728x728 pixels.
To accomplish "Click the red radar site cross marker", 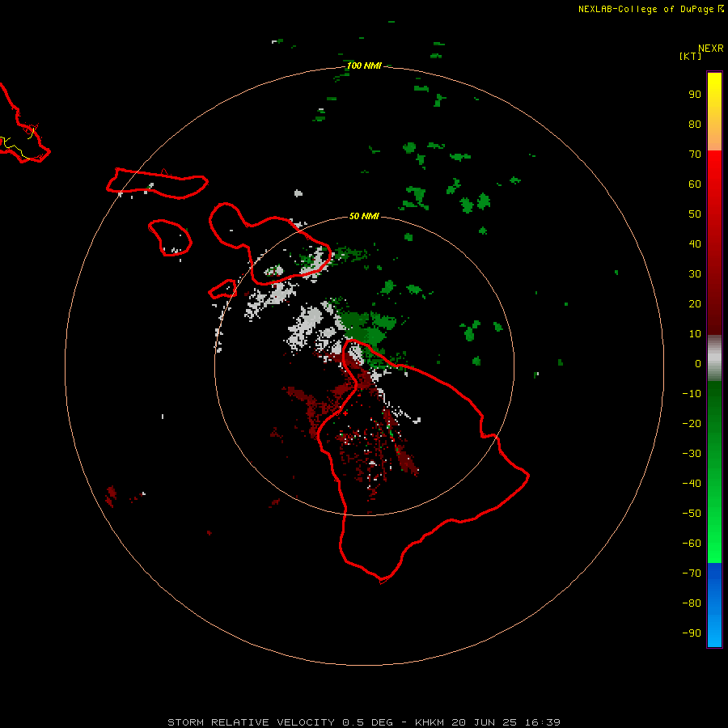I will click(345, 413).
